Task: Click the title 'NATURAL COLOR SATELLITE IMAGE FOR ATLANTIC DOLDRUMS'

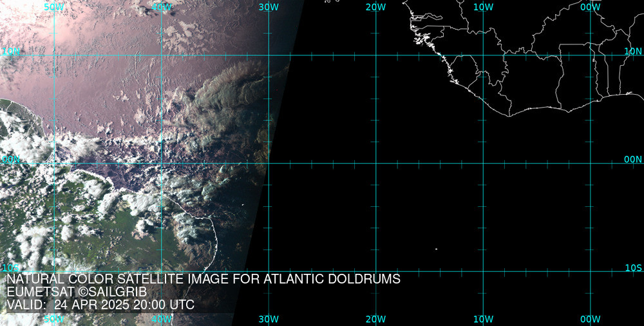Action: coord(204,279)
